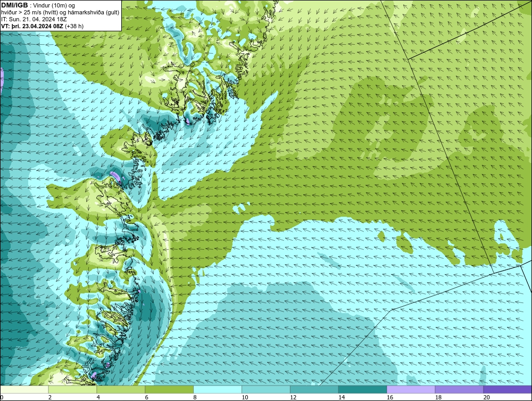The width and height of the screenshot is (532, 401).
Task: Click the 2–4 m/s light yellow-green swatch
Action: 72,389
